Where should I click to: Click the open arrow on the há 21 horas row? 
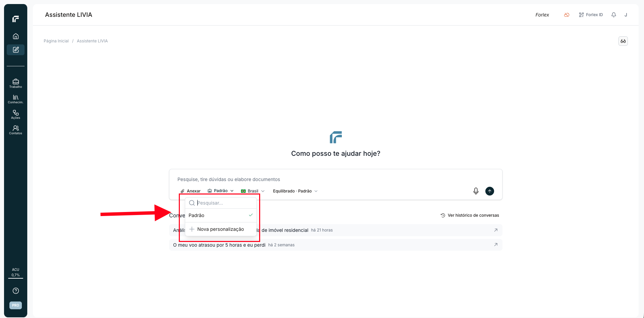click(496, 230)
